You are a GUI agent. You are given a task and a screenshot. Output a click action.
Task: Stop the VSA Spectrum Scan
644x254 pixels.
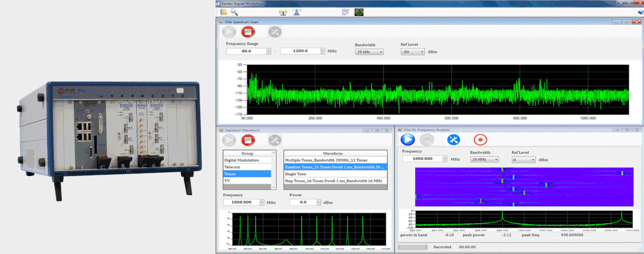click(x=248, y=32)
